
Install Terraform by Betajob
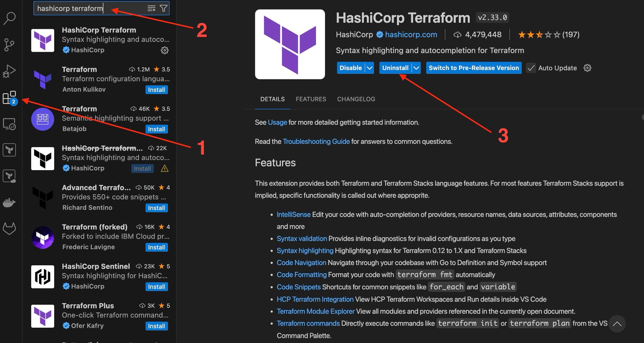[156, 129]
